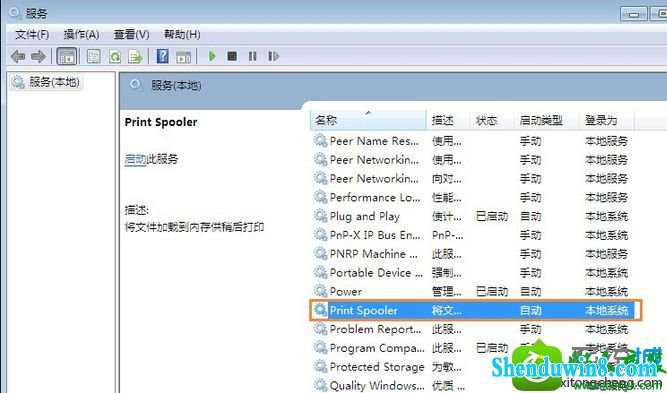Click gear icon of Program Compa... row
Image resolution: width=667 pixels, height=393 pixels.
(320, 347)
